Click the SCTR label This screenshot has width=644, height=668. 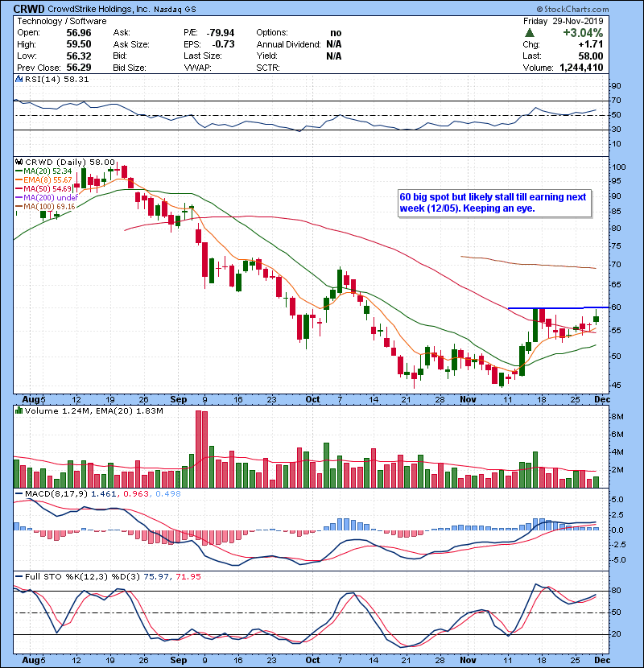point(268,68)
